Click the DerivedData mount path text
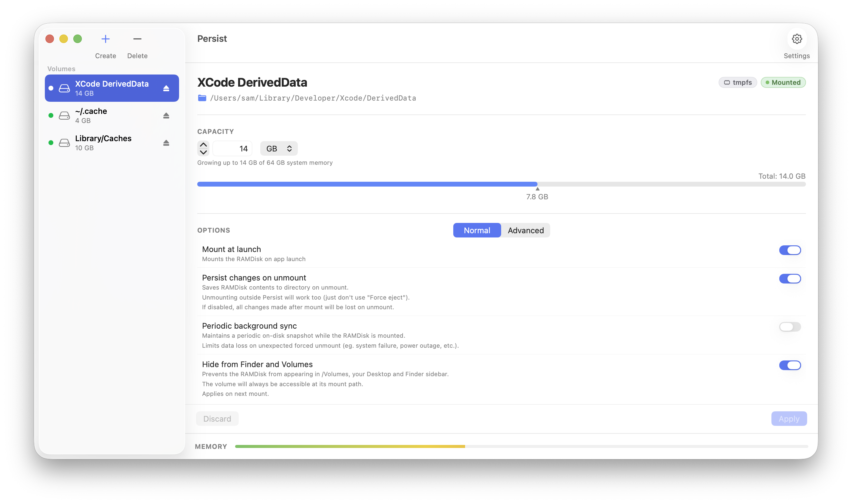The image size is (852, 504). tap(313, 98)
